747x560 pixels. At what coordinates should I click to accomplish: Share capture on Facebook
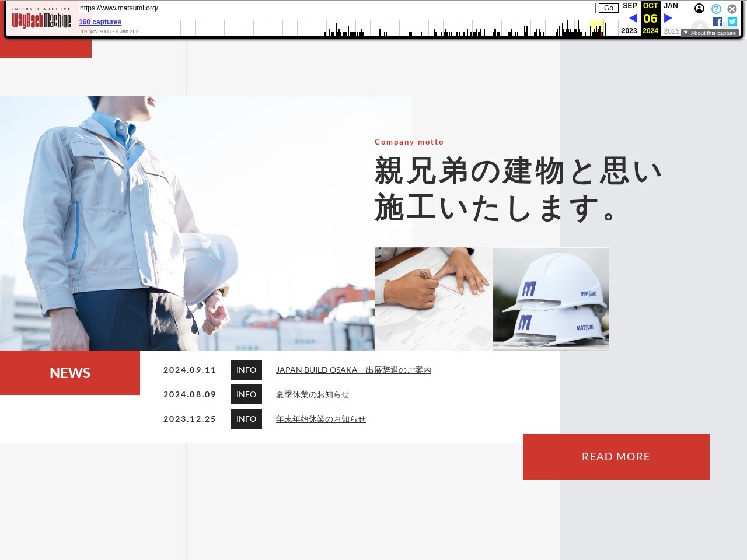pos(718,22)
